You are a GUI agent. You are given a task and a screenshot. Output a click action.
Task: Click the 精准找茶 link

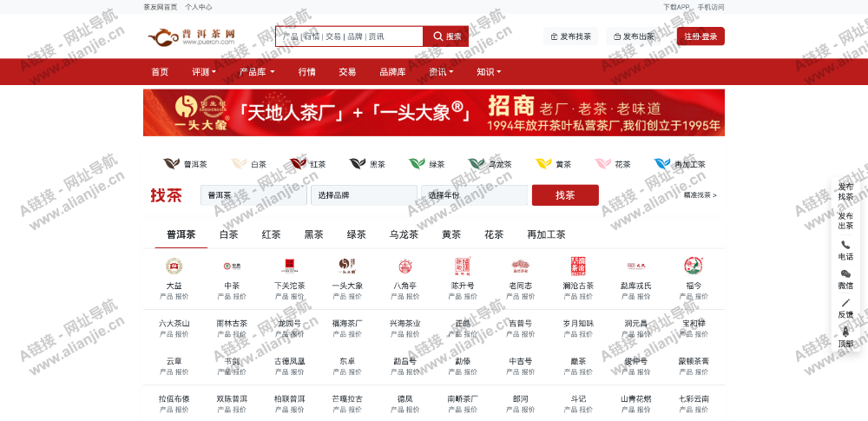700,195
